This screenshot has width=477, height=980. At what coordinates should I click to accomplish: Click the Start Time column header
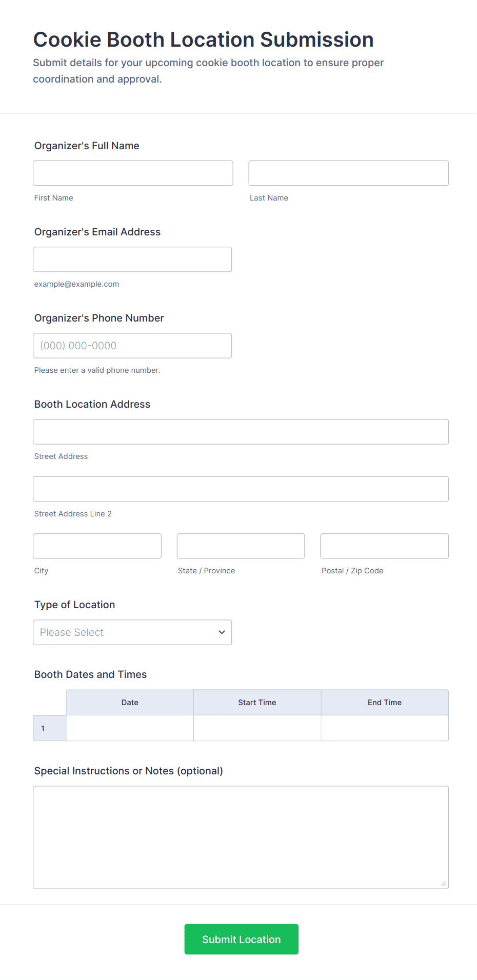(257, 703)
